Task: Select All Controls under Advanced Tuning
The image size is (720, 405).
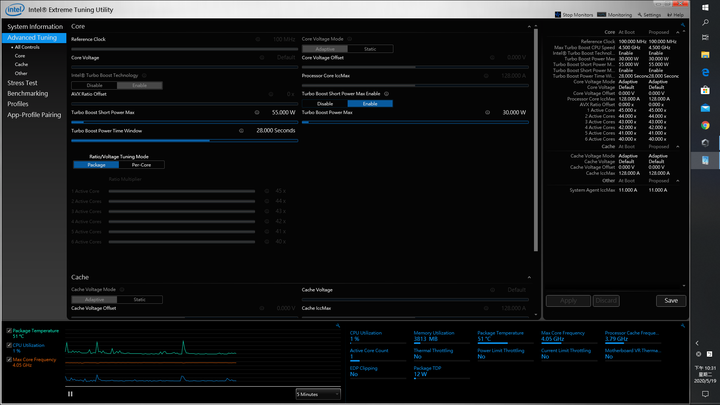Action: (27, 47)
